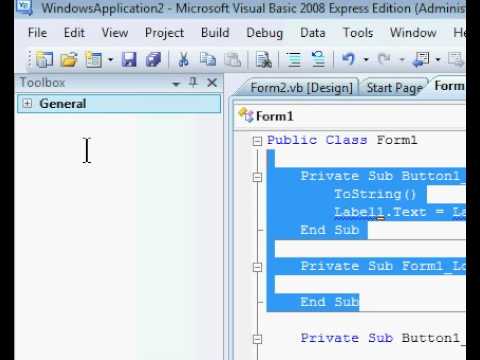The image size is (480, 360).
Task: Click the Visual Basic title bar app icon
Action: pos(24,7)
